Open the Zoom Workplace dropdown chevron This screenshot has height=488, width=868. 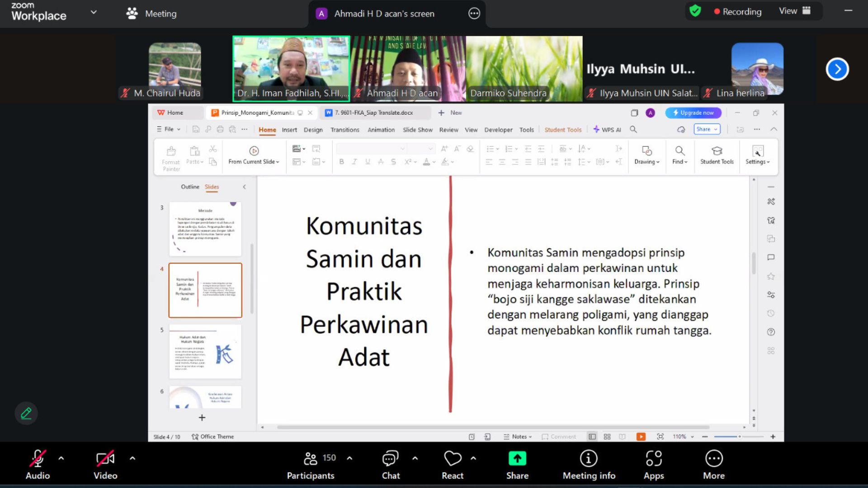(x=94, y=12)
